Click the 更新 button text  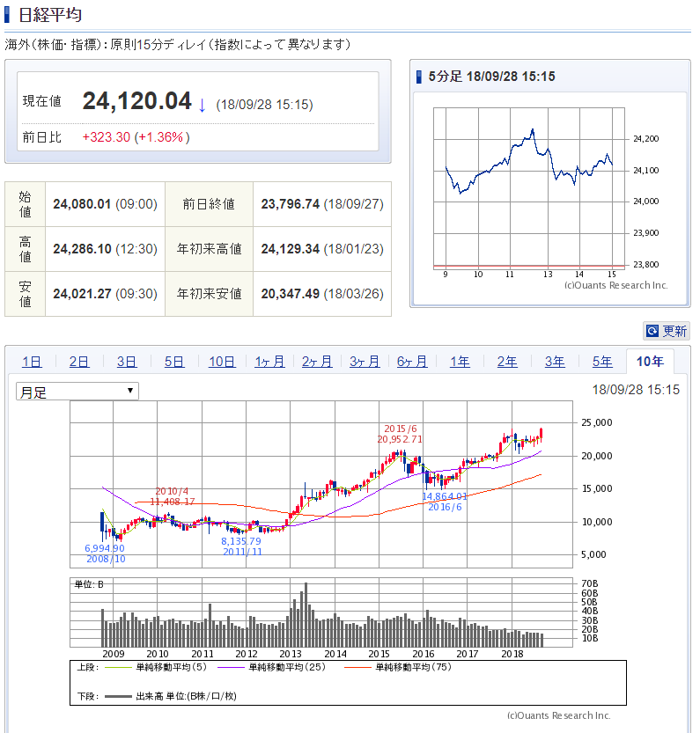674,332
